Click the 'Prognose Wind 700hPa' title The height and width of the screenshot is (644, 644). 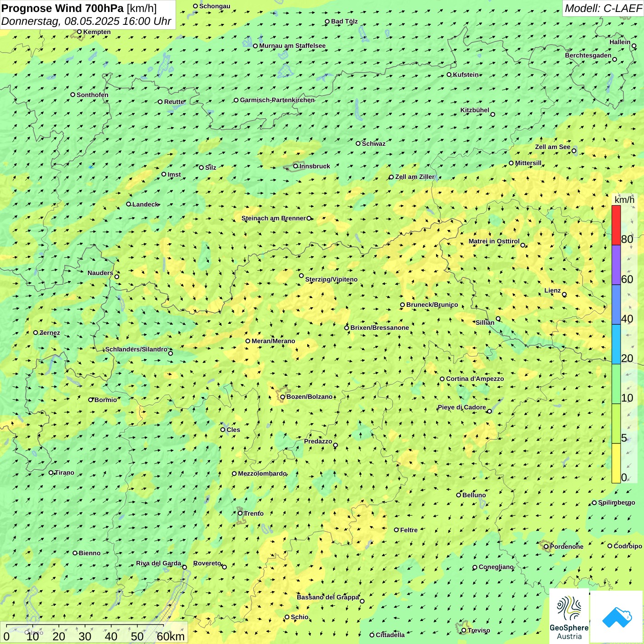63,8
